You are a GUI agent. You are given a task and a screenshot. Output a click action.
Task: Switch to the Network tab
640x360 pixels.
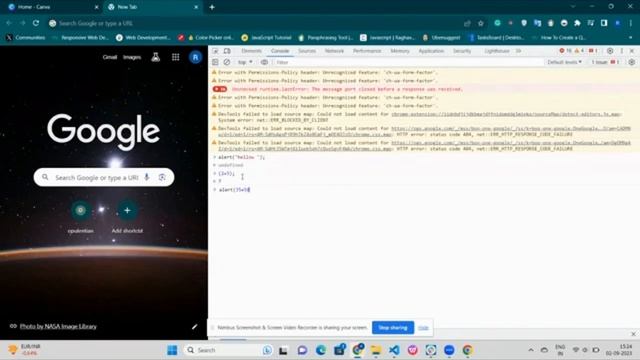(334, 51)
